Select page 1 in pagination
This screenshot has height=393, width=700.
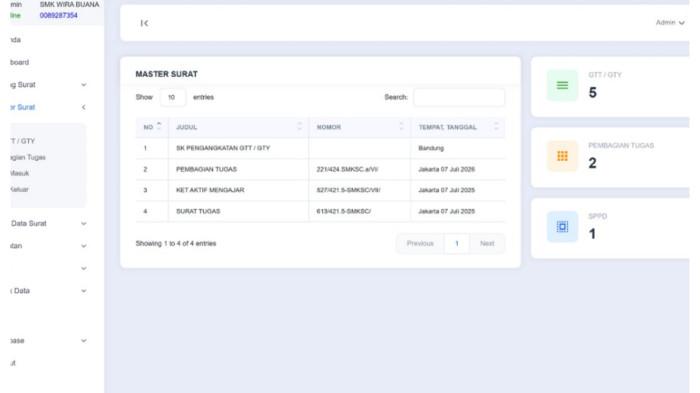[457, 243]
